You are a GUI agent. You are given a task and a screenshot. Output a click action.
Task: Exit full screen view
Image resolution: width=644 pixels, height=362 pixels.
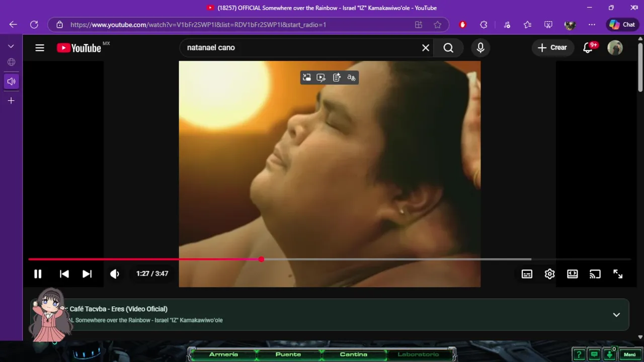click(618, 274)
